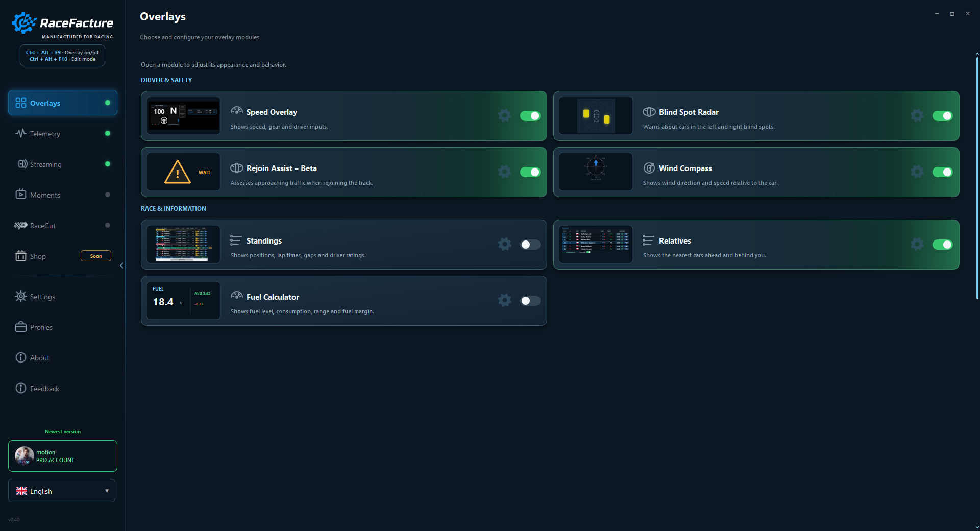Click the Fuel Calculator gauge icon

coord(236,296)
